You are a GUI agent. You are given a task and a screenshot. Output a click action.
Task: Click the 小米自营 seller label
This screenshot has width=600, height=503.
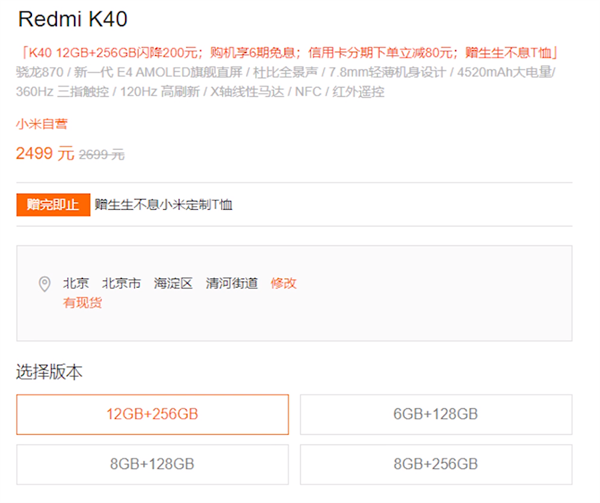(42, 124)
